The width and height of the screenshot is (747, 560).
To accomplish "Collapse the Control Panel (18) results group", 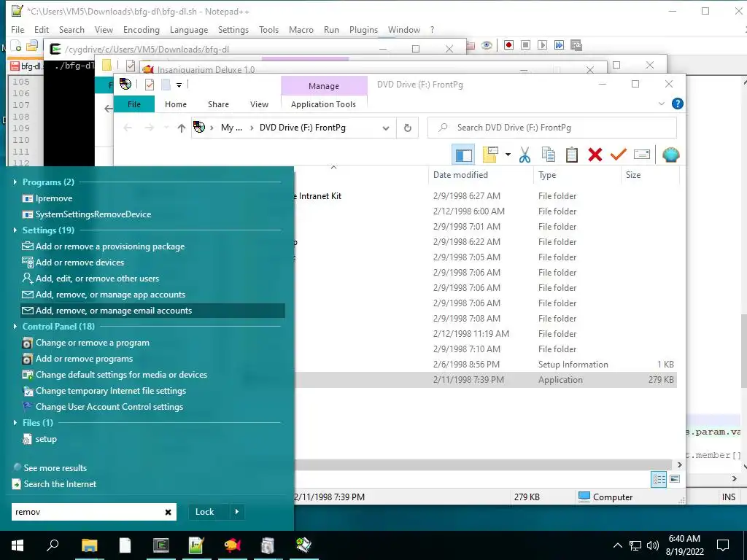I will click(15, 326).
